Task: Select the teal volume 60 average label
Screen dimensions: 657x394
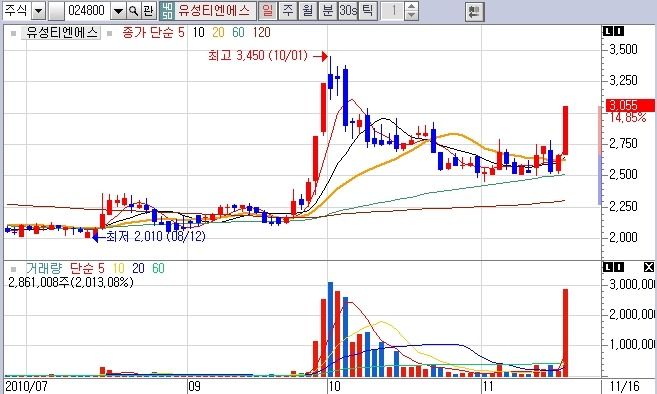Action: [158, 269]
